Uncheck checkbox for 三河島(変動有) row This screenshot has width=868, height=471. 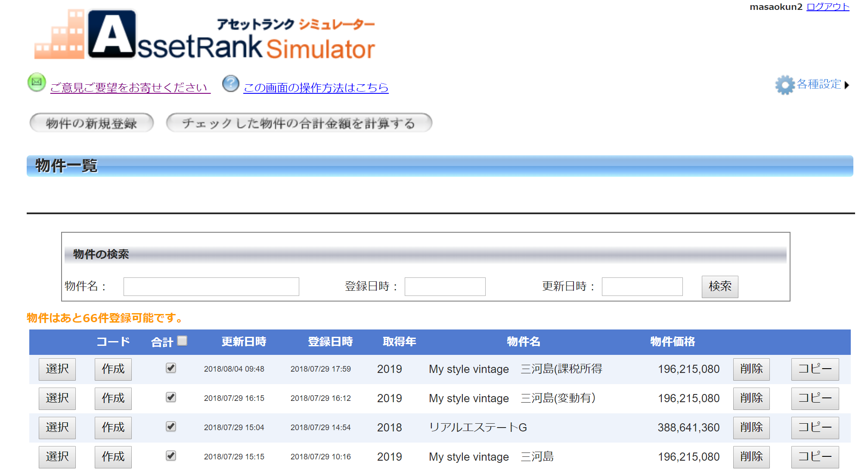(171, 397)
